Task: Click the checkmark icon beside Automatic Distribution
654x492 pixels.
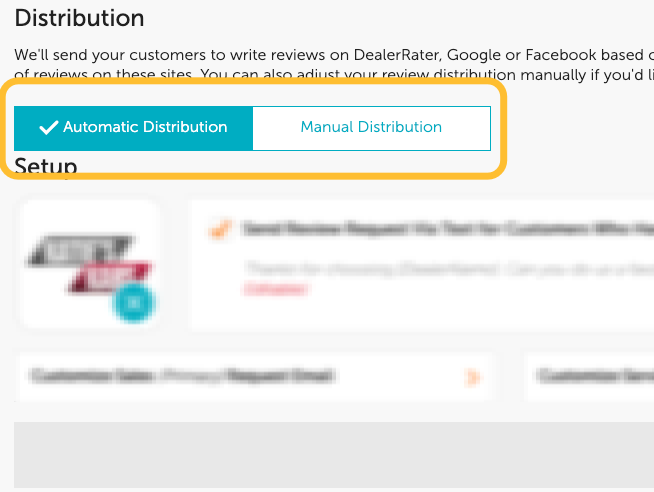Action: point(48,127)
